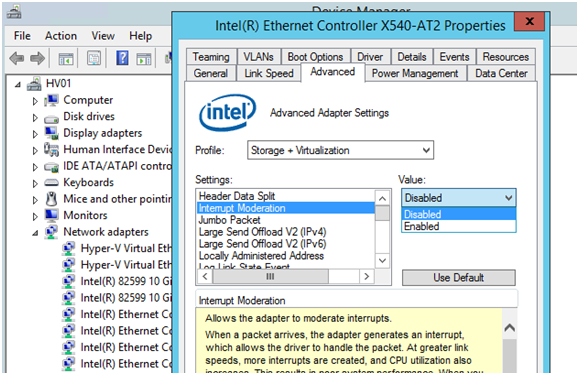Click the Settings list horizontal scrollbar thumb

(270, 276)
